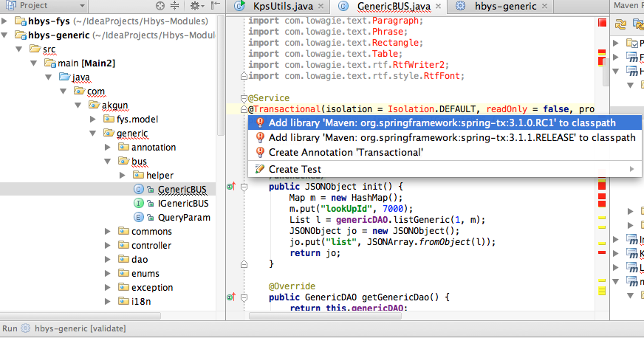
Task: Expand the hbys-fys module node
Action: (x=4, y=21)
